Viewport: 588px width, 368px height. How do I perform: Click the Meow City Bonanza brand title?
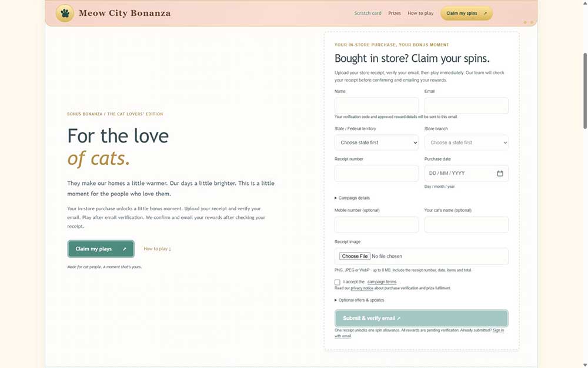click(x=125, y=13)
